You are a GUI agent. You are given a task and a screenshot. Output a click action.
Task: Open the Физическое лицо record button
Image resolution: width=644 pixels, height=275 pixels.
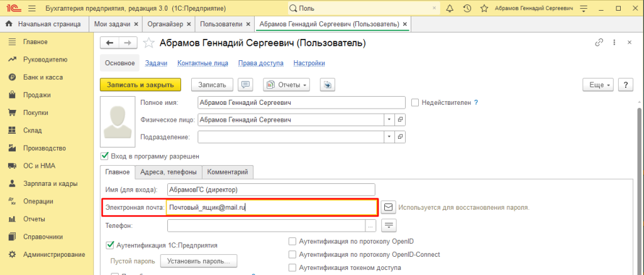[x=400, y=120]
